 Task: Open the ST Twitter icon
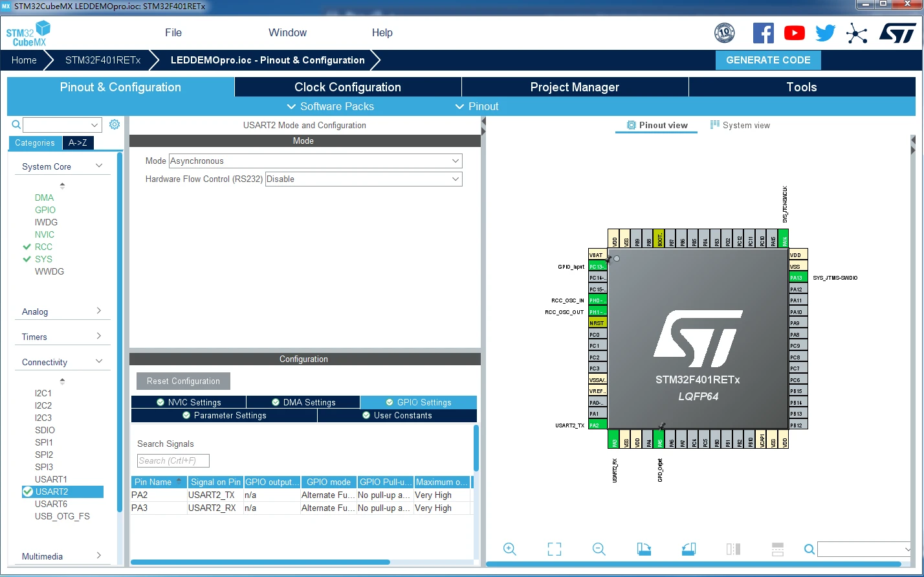pyautogui.click(x=826, y=33)
